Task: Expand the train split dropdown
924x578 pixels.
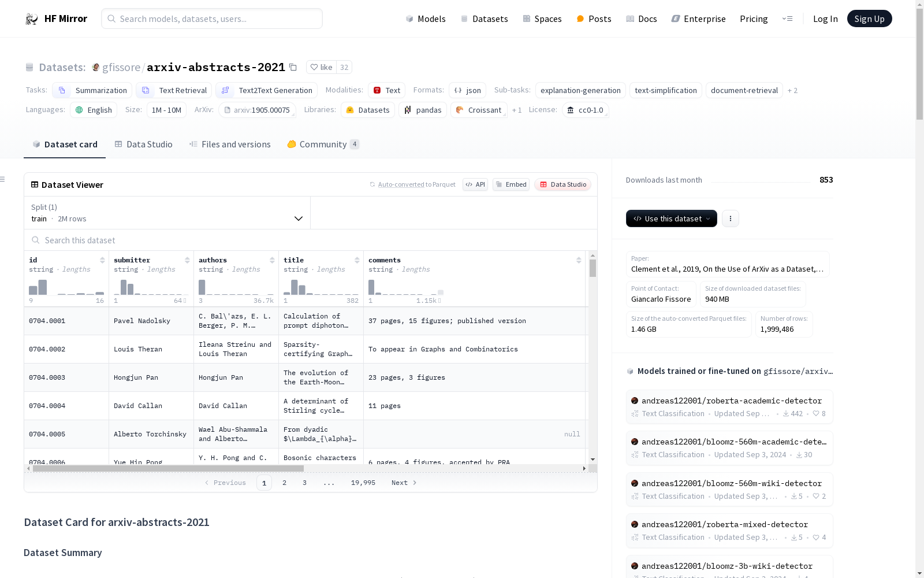Action: point(167,213)
